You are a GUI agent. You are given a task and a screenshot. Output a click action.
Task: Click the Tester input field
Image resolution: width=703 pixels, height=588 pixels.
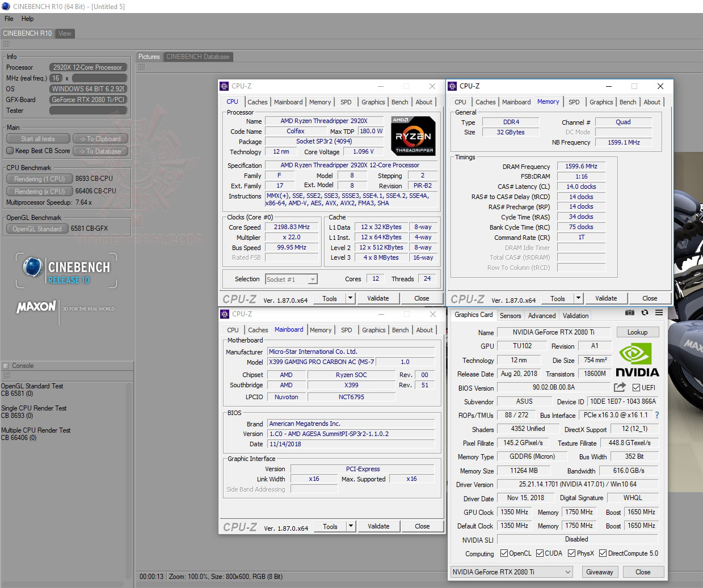click(x=88, y=111)
